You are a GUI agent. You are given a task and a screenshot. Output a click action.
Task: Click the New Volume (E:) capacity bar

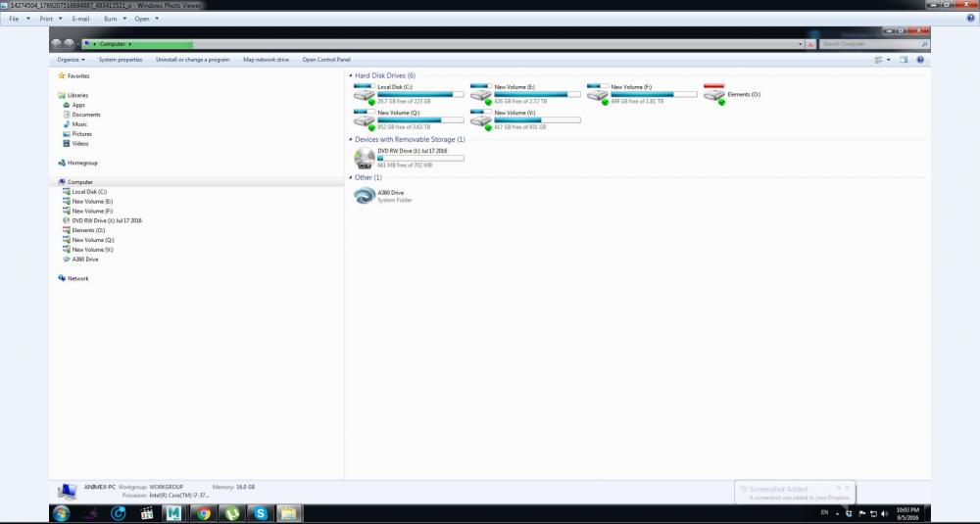pyautogui.click(x=537, y=94)
